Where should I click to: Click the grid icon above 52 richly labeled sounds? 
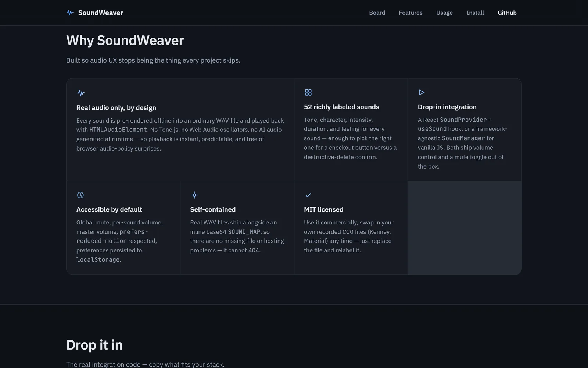pyautogui.click(x=308, y=92)
